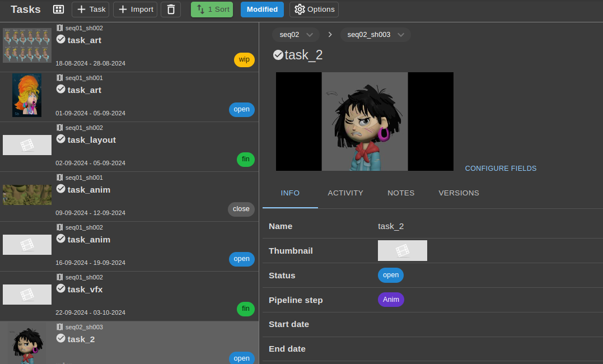Image resolution: width=603 pixels, height=364 pixels.
Task: Open the Options menu with gear
Action: pyautogui.click(x=314, y=10)
